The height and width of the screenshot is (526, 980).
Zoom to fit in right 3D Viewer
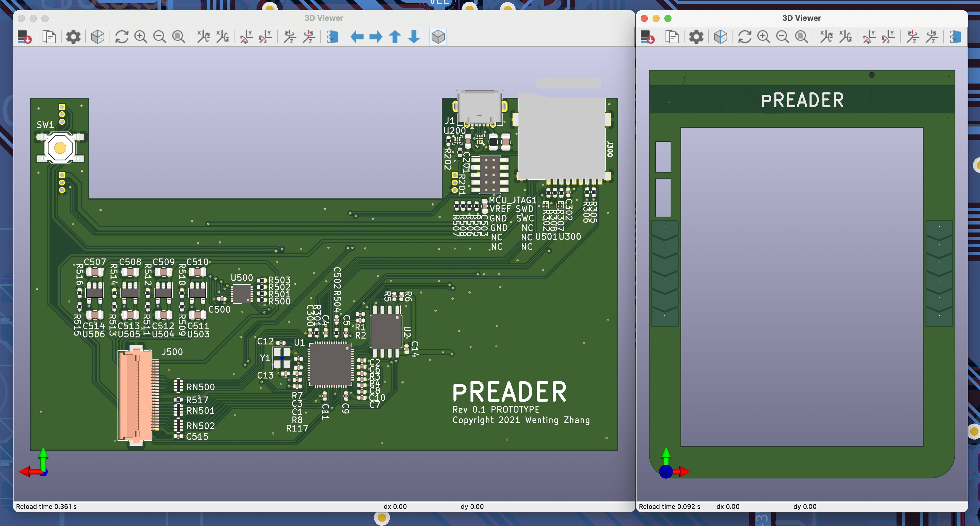pyautogui.click(x=801, y=37)
